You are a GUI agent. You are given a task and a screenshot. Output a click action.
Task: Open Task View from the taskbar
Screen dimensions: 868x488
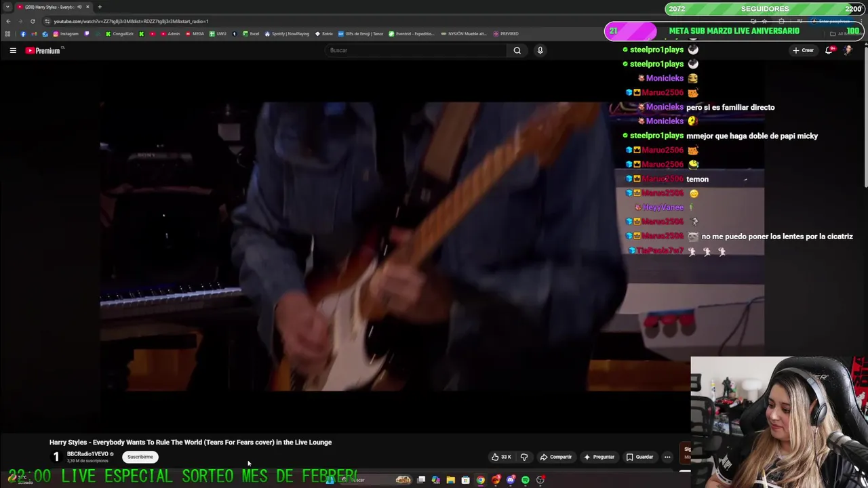[421, 480]
